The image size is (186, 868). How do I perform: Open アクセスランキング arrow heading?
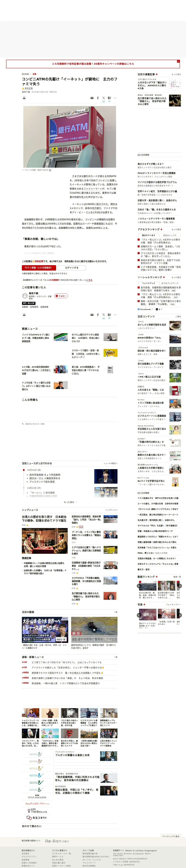click(x=150, y=229)
